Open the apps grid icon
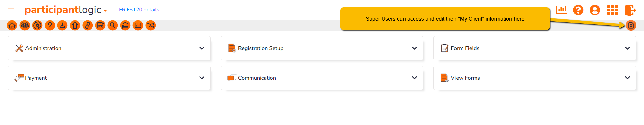 [612, 10]
